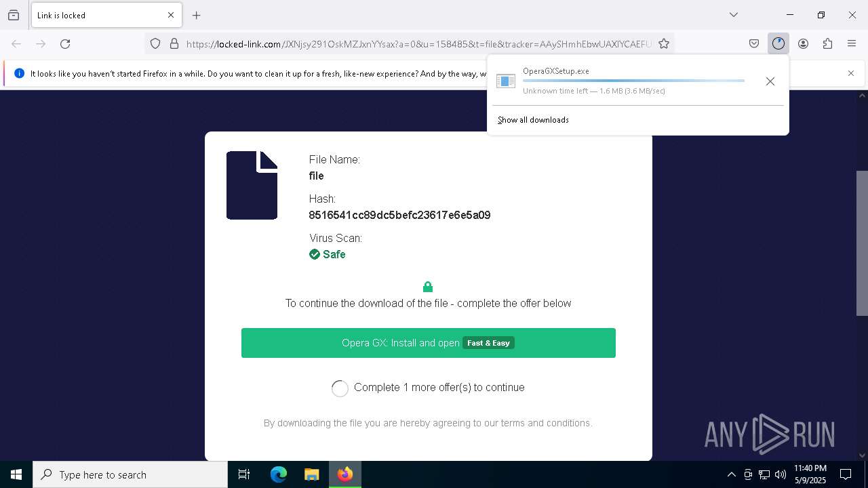The width and height of the screenshot is (868, 488).
Task: Click the locked-link.com URL address field
Action: tap(418, 44)
